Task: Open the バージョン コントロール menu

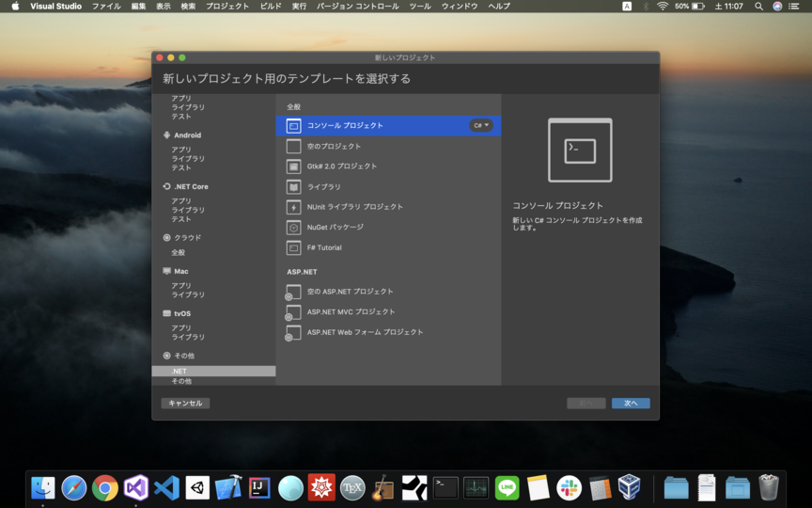Action: tap(358, 7)
